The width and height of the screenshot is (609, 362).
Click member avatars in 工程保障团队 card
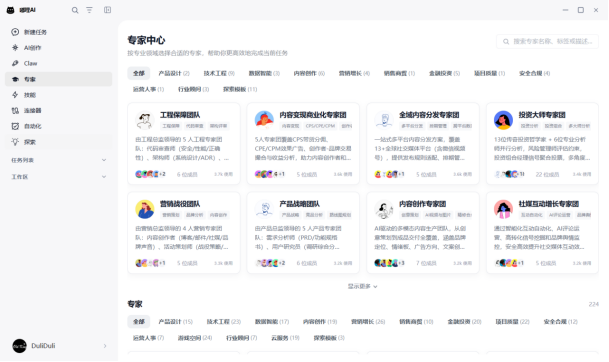click(x=150, y=174)
